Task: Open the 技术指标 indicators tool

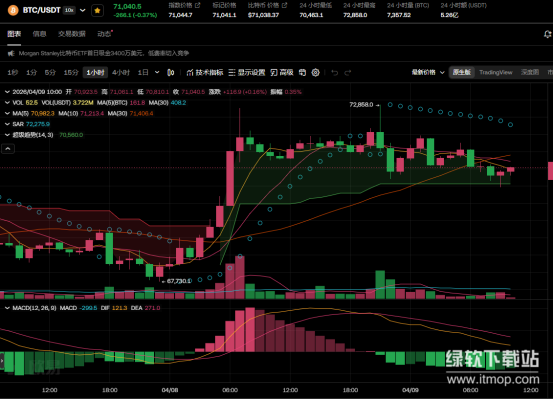Action: point(205,72)
